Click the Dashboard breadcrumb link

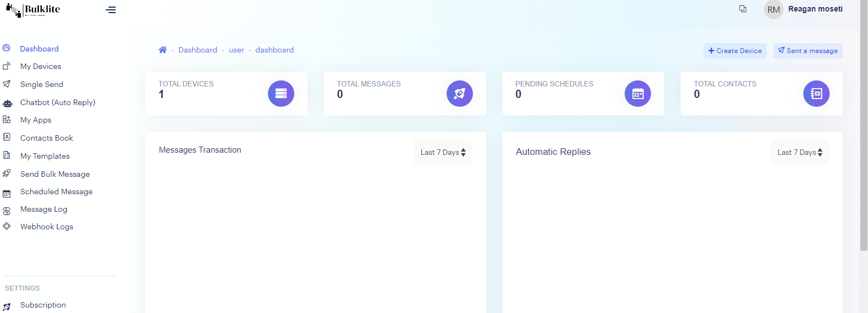[198, 50]
